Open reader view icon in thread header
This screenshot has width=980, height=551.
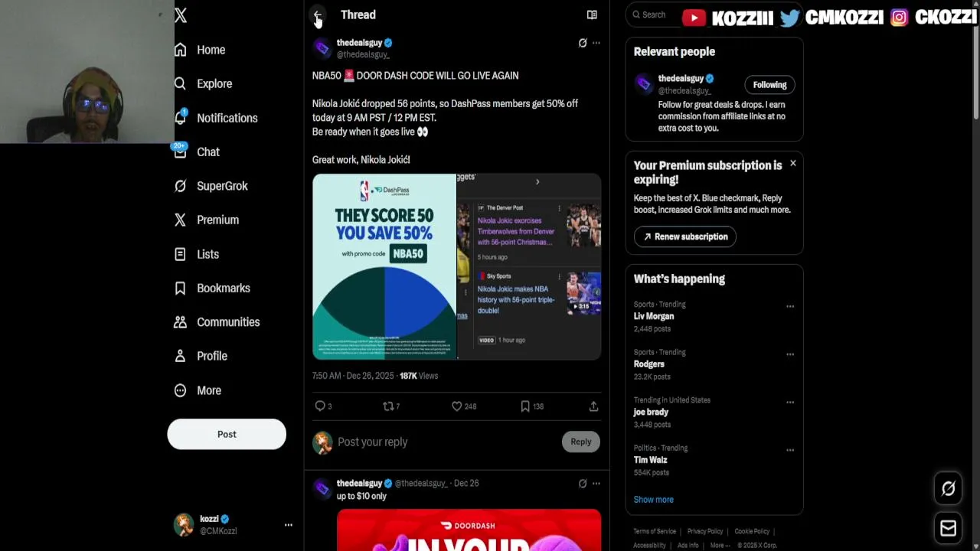(592, 15)
